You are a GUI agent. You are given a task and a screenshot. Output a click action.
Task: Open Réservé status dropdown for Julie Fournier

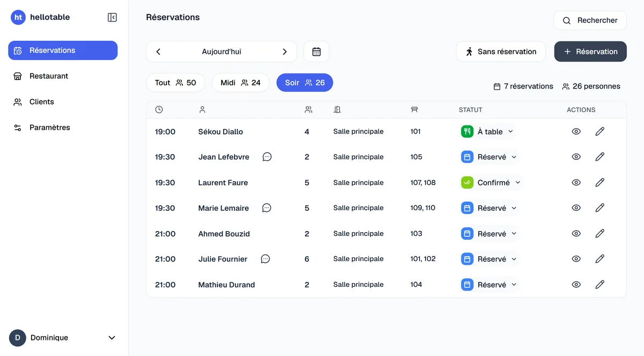pyautogui.click(x=489, y=259)
